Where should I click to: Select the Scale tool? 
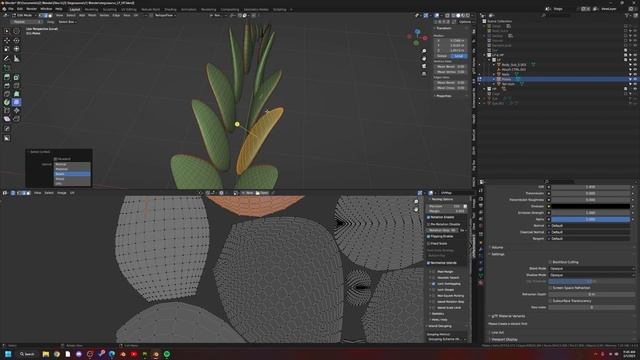(7, 49)
